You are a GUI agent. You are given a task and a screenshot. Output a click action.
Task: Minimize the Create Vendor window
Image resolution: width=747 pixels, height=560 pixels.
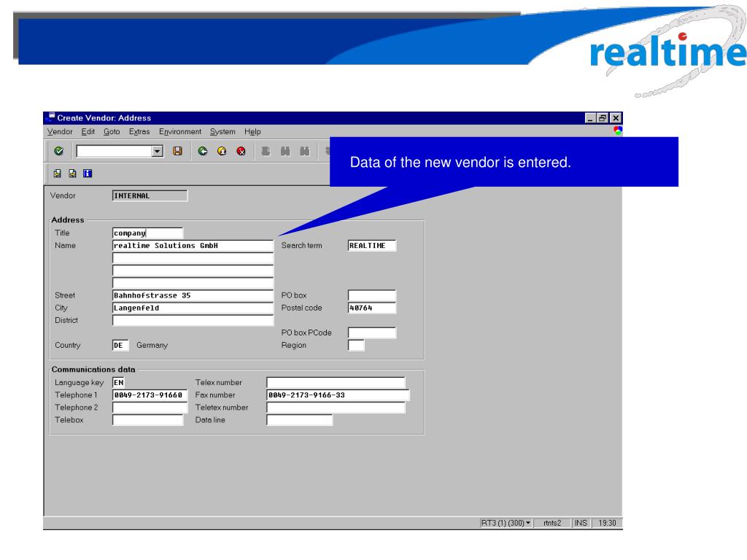point(590,117)
